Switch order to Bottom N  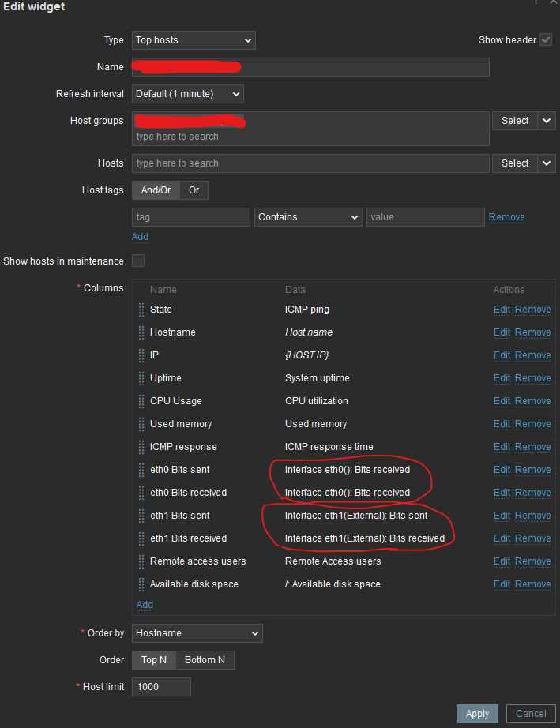(x=205, y=660)
